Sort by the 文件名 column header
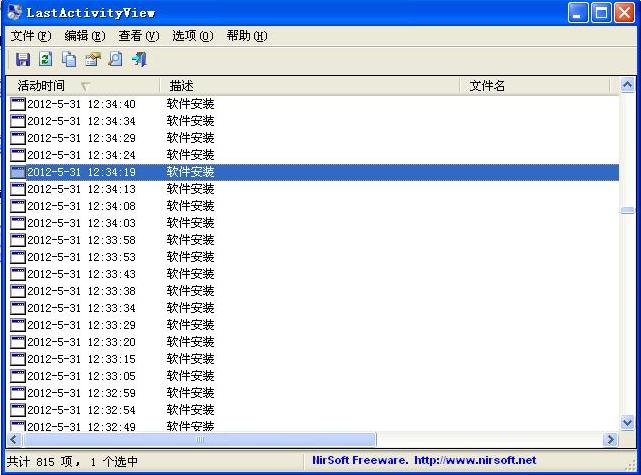641x475 pixels. coord(535,86)
